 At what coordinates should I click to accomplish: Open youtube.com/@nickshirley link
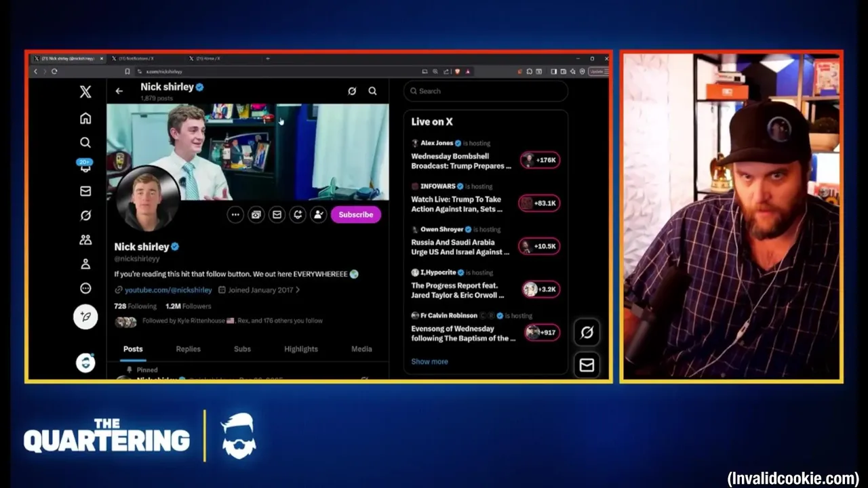[x=168, y=290]
